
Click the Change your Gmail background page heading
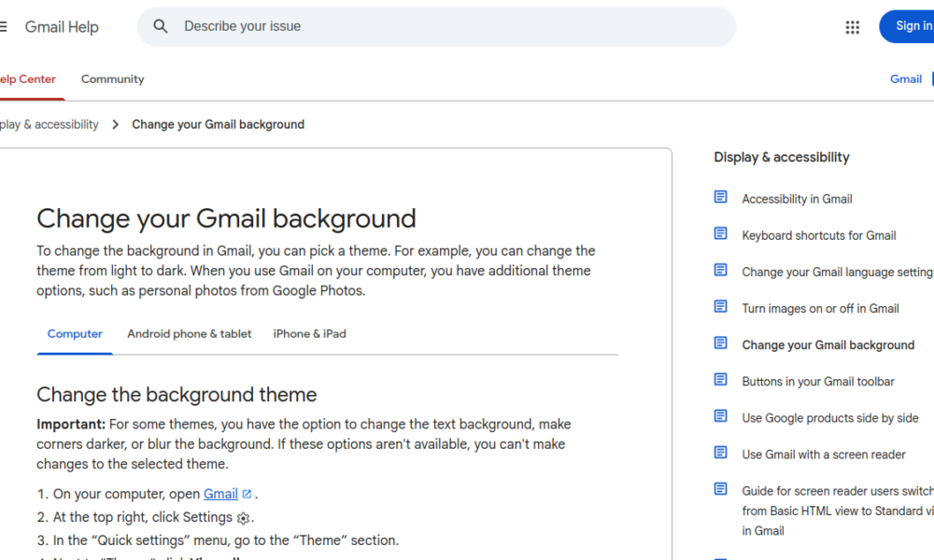pyautogui.click(x=226, y=218)
